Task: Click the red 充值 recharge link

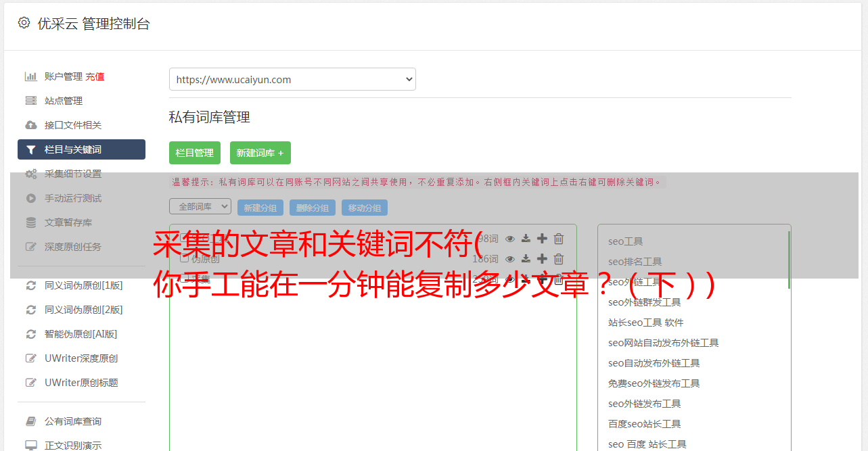Action: point(95,76)
